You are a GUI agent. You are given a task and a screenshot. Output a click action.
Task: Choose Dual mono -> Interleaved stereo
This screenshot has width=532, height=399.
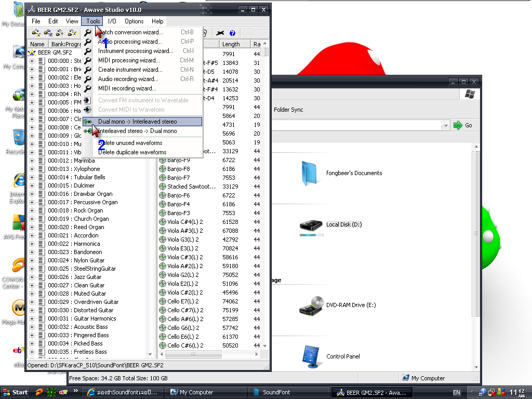pyautogui.click(x=142, y=122)
